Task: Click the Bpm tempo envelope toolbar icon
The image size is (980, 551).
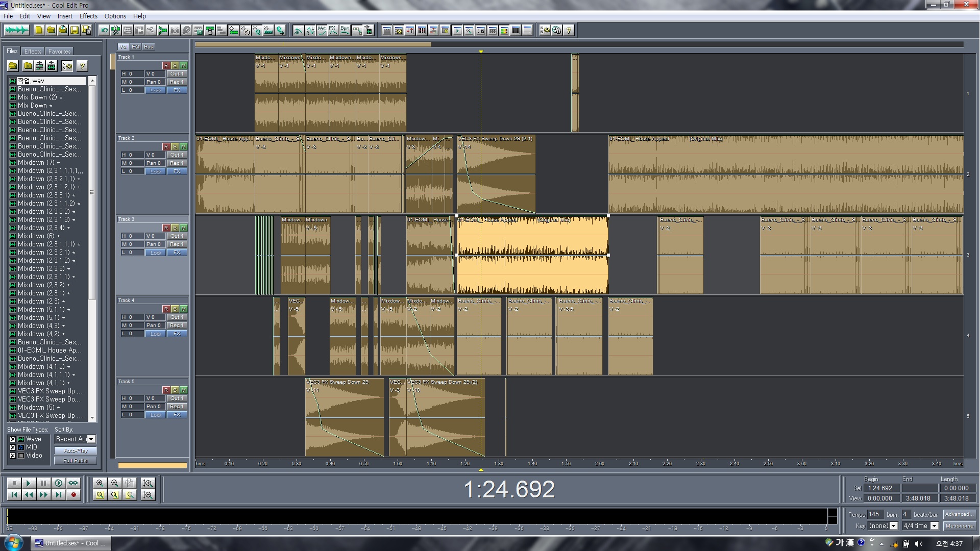Action: pyautogui.click(x=345, y=30)
